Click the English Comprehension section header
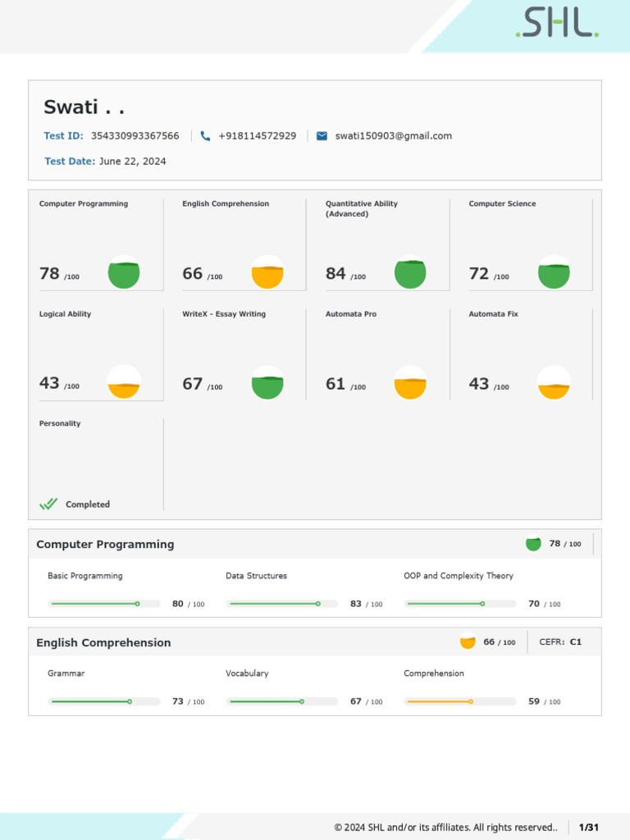This screenshot has height=840, width=630. click(103, 643)
